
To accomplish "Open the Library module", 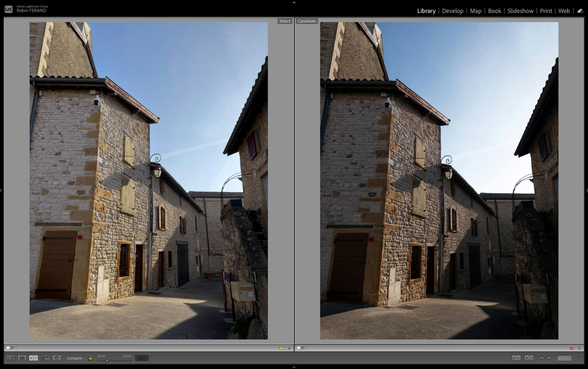I will [x=426, y=11].
